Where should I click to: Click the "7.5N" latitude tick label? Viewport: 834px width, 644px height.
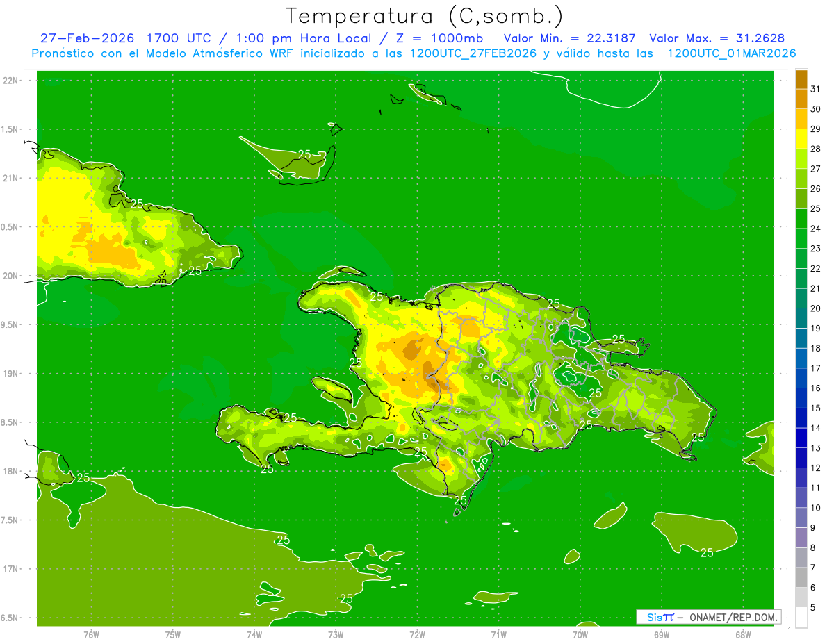point(10,521)
